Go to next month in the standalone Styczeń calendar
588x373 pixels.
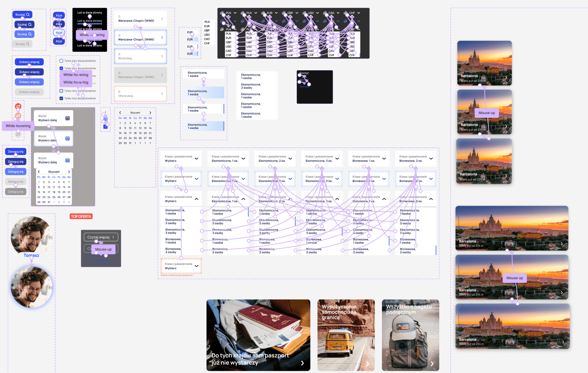coord(150,113)
